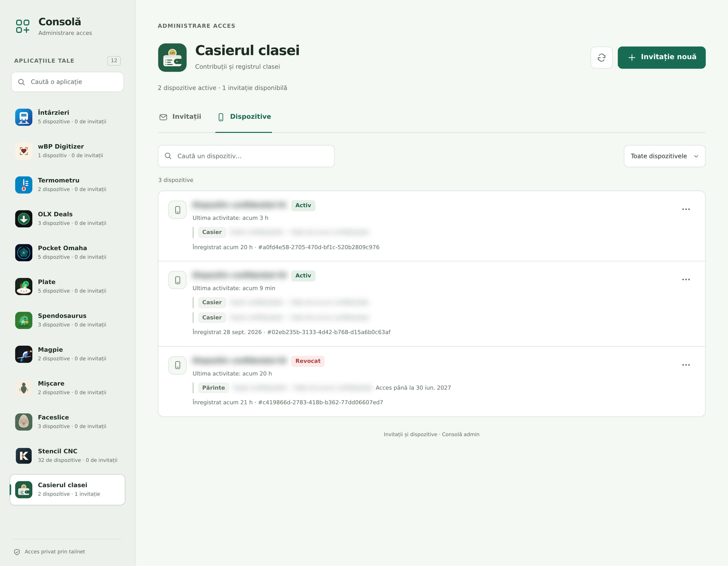
Task: Click the refresh icon button
Action: (601, 58)
